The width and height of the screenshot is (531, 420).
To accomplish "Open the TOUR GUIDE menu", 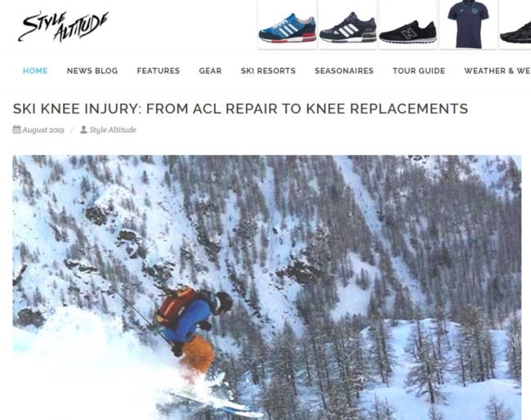I will pos(419,71).
